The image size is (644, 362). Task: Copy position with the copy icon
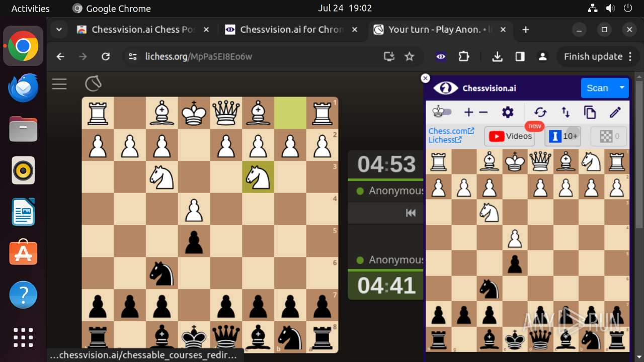click(x=590, y=112)
